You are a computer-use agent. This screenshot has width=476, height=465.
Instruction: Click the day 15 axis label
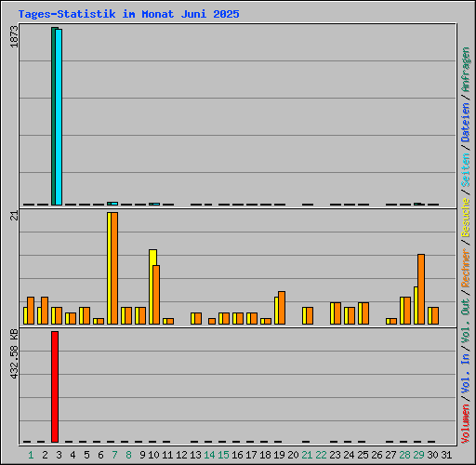223,455
